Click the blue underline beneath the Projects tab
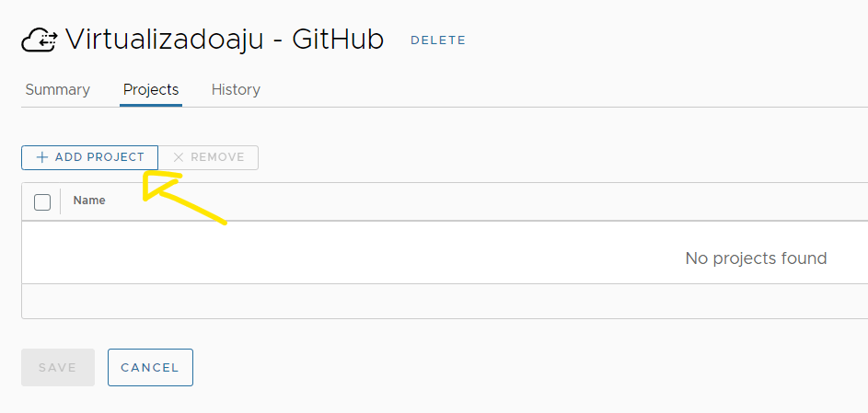Image resolution: width=868 pixels, height=413 pixels. tap(151, 105)
